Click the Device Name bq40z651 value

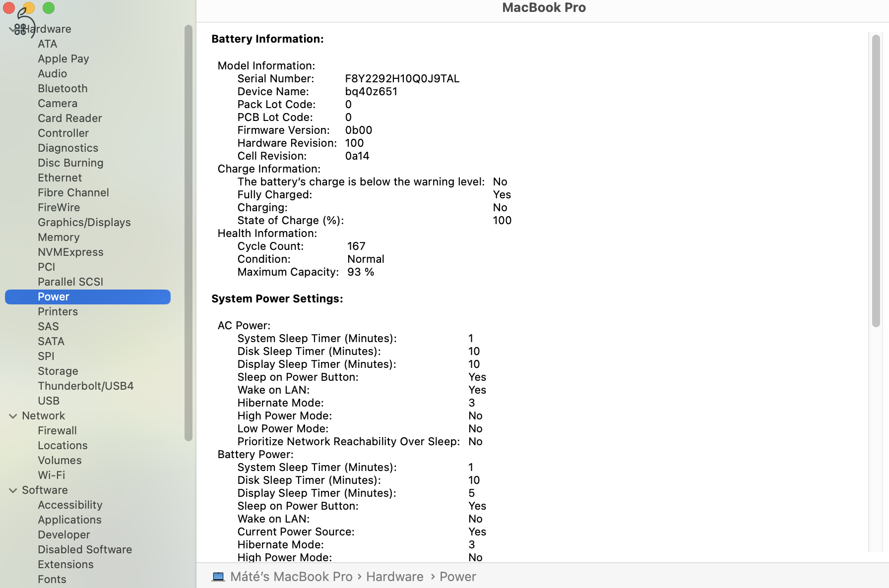(x=371, y=92)
